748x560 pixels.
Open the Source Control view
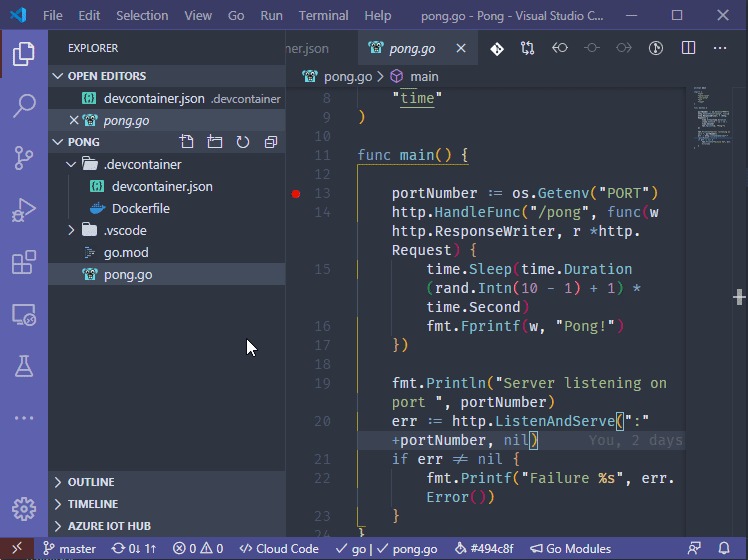pyautogui.click(x=23, y=158)
